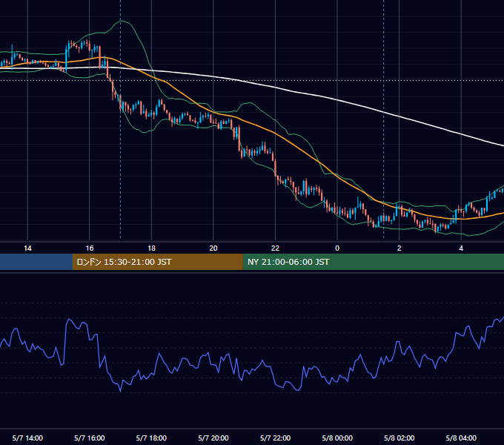Click the 18 hour axis label
Image resolution: width=504 pixels, height=445 pixels.
point(151,248)
